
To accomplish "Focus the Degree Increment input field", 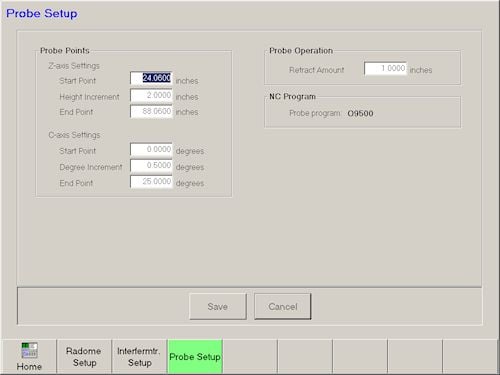I will coord(151,166).
